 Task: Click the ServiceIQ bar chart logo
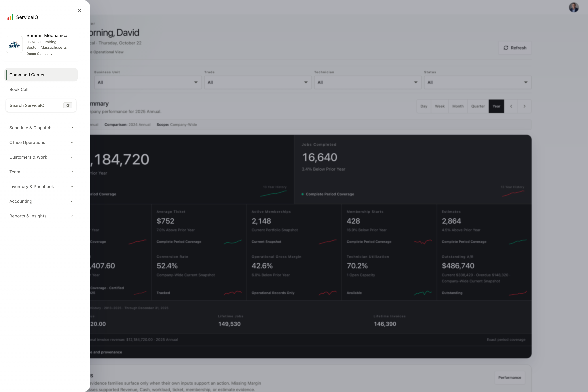10,17
